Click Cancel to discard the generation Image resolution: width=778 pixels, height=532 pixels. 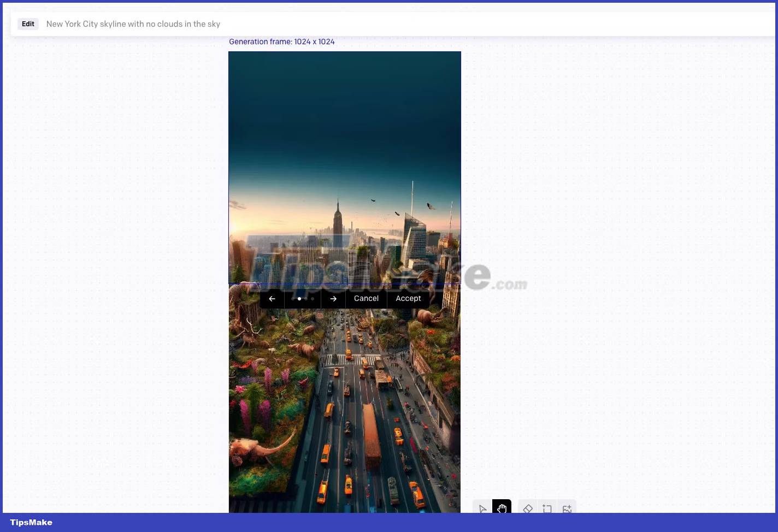366,298
